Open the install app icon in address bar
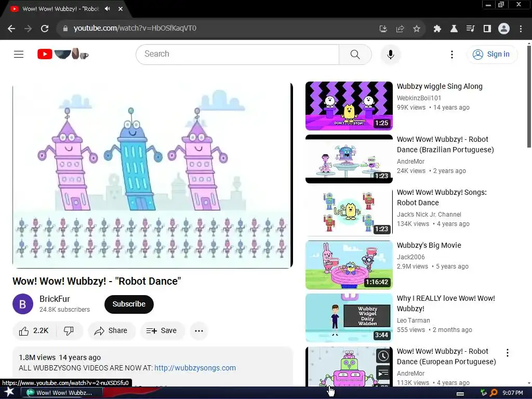 coord(383,29)
